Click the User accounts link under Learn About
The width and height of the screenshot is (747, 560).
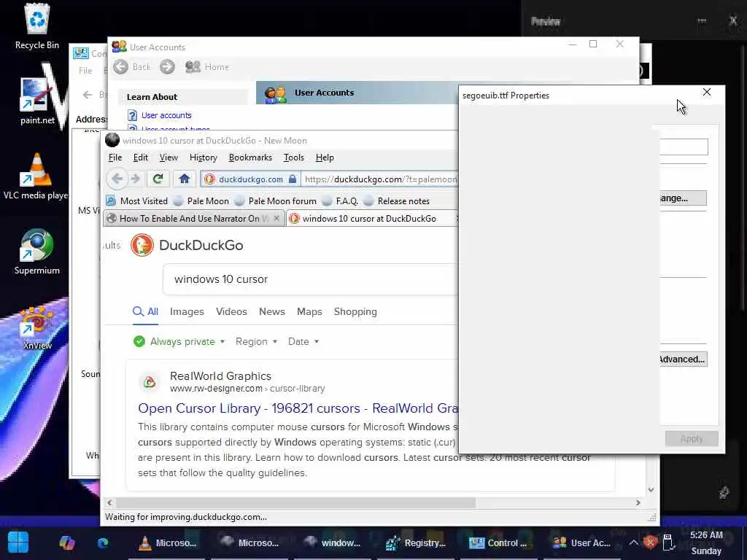166,115
